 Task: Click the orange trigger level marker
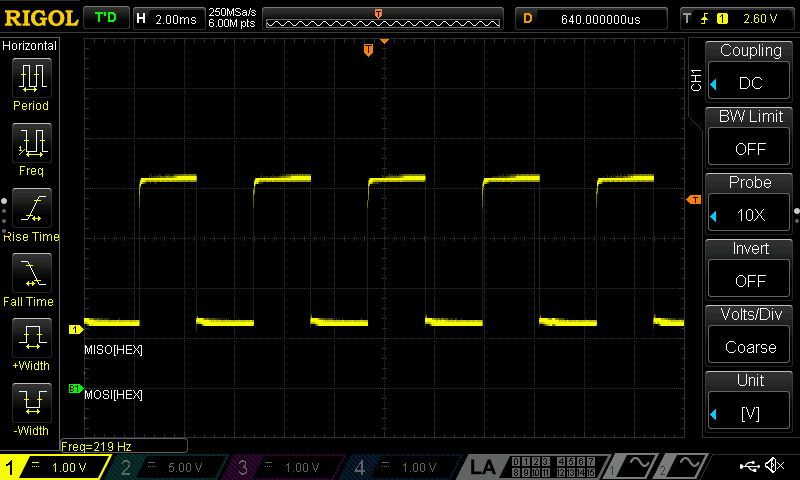click(x=693, y=201)
